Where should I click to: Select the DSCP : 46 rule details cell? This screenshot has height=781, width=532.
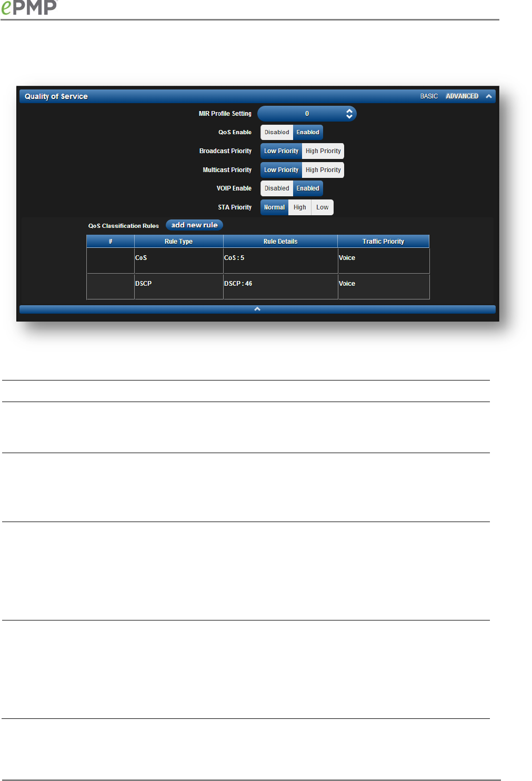click(x=280, y=286)
